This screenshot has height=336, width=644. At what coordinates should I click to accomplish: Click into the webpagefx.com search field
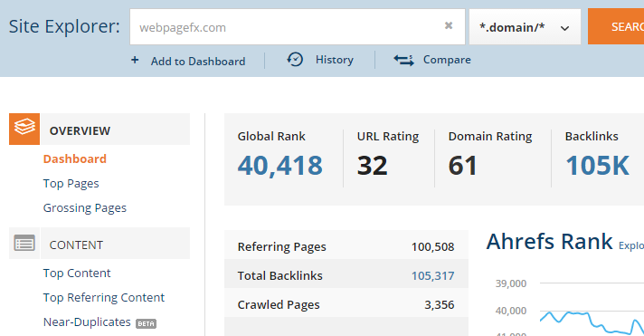[x=298, y=27]
